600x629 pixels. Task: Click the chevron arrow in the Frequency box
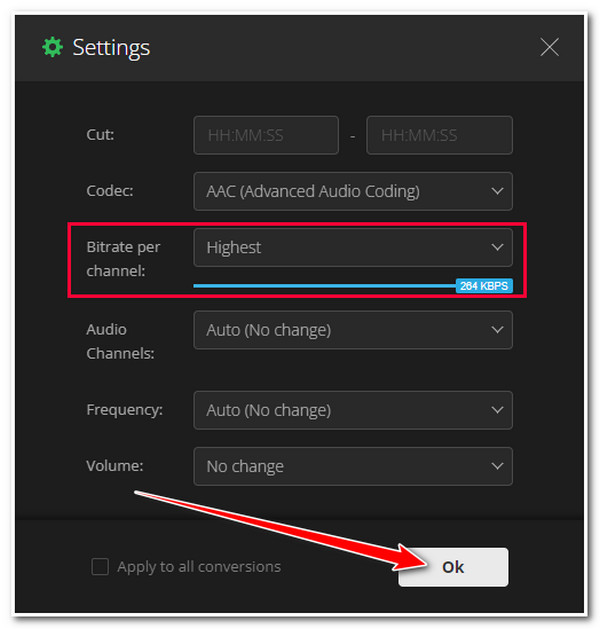(x=497, y=410)
